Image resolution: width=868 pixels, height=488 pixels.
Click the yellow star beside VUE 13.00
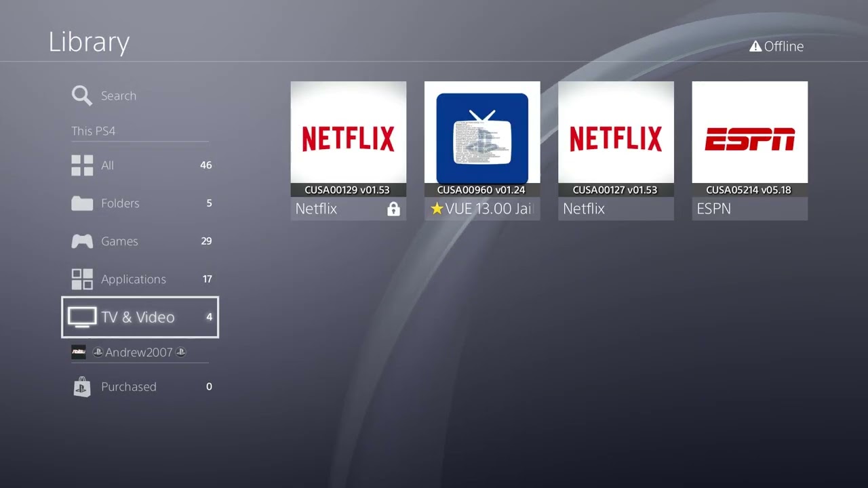click(437, 209)
